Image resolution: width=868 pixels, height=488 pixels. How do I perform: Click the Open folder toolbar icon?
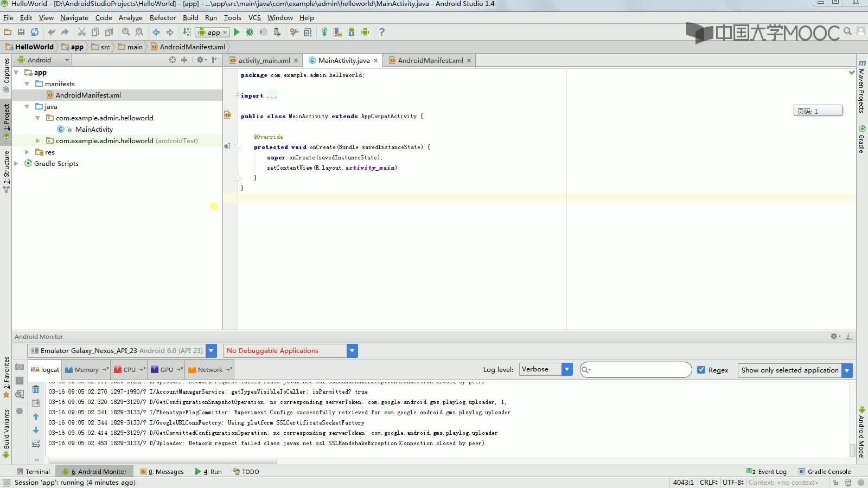pyautogui.click(x=8, y=32)
